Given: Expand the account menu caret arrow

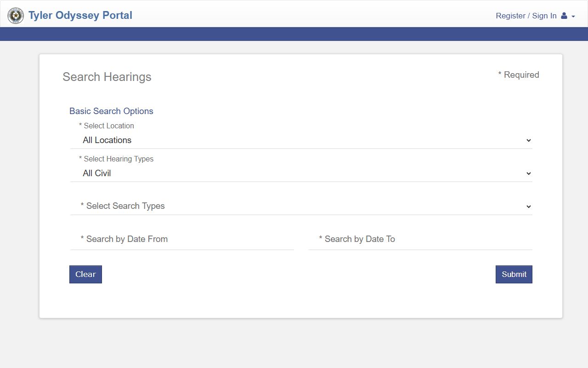Looking at the screenshot, I should click(573, 17).
